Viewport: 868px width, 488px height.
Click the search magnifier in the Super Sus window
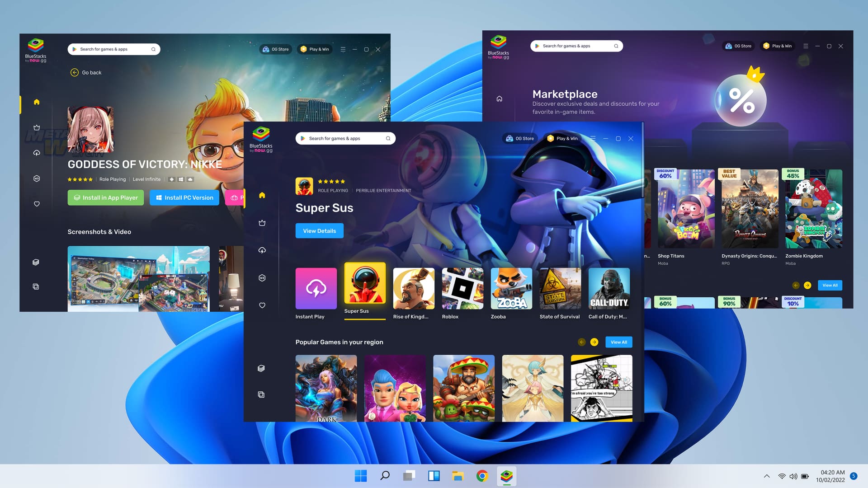click(388, 138)
